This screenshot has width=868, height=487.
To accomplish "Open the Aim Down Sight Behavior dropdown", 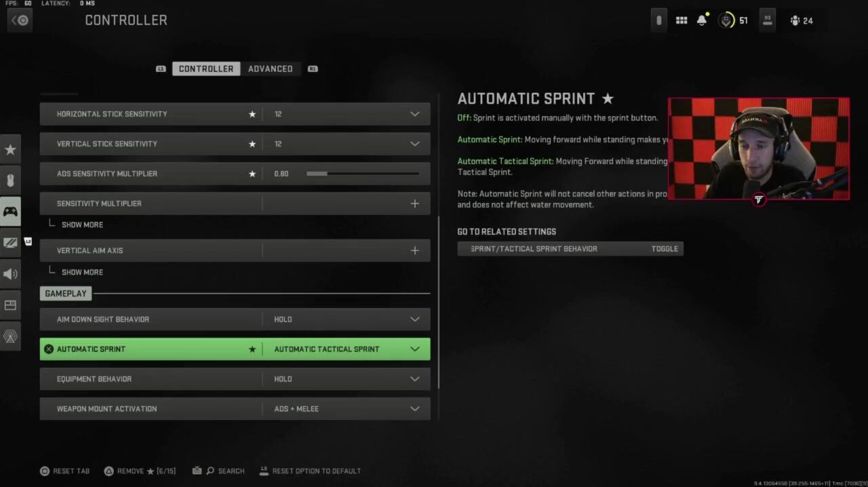I will 414,319.
